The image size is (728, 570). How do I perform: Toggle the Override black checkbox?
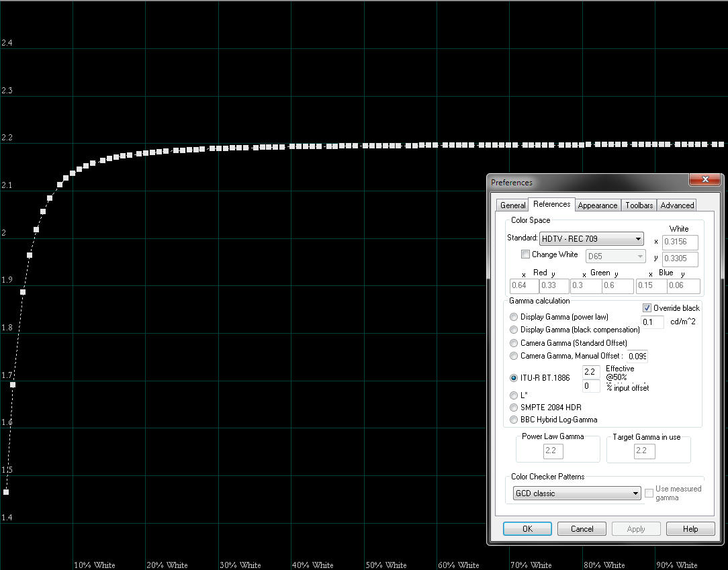(647, 308)
